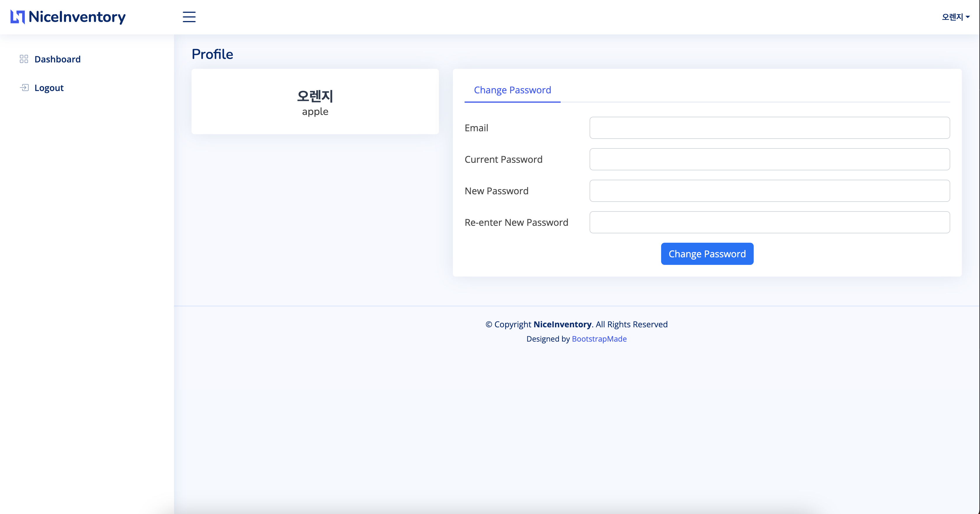Click the Dashboard grid icon
The height and width of the screenshot is (514, 980).
coord(24,59)
